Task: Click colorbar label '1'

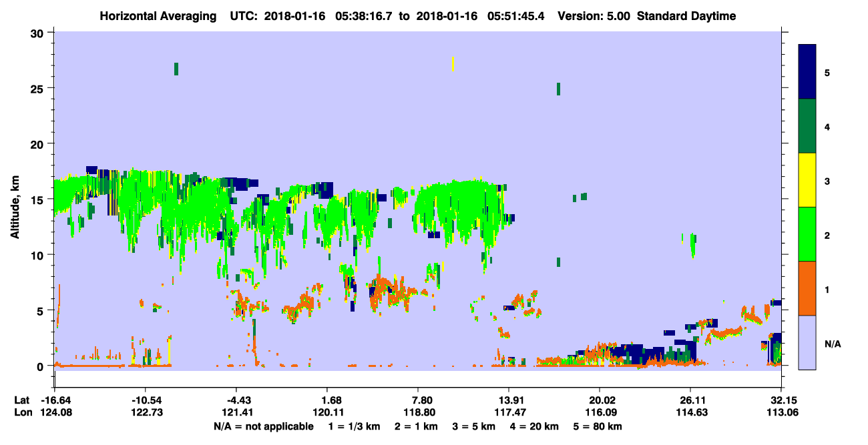Action: point(827,289)
